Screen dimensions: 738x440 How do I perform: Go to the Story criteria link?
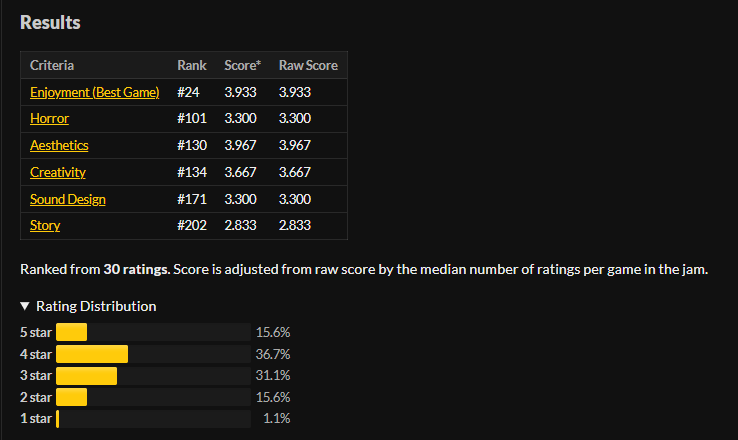(45, 225)
